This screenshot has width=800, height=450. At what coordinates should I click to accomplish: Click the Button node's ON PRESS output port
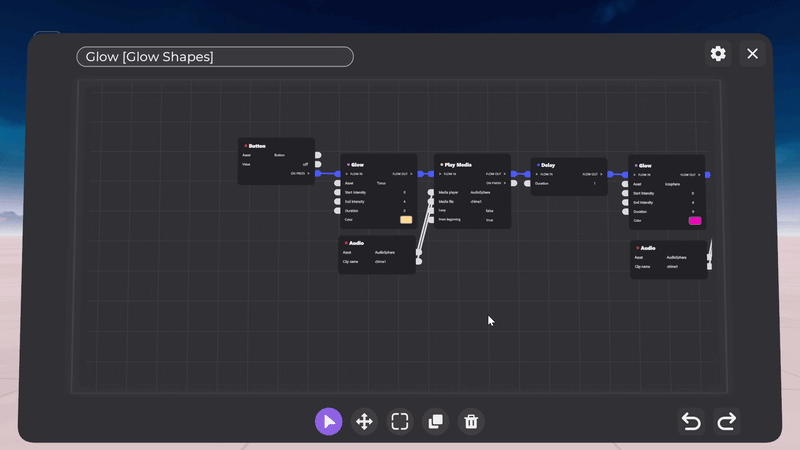[x=318, y=173]
